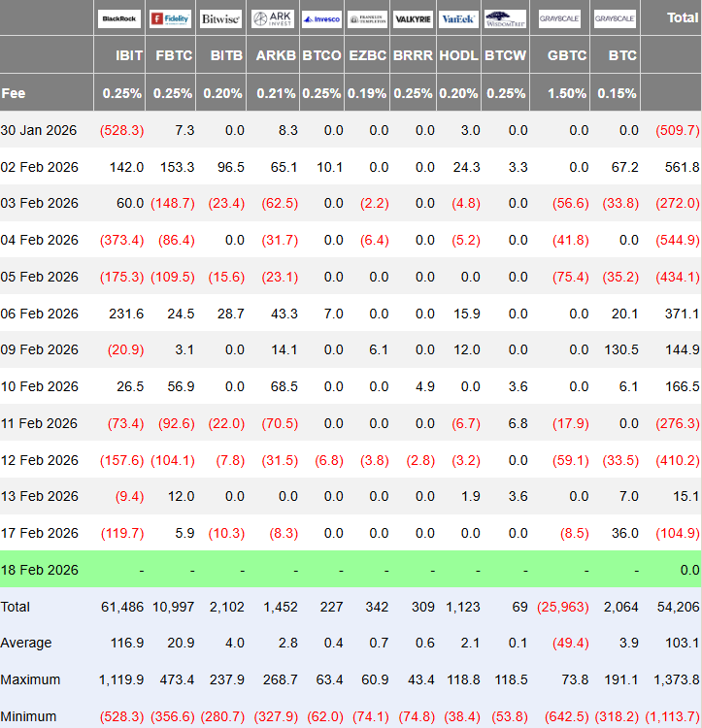The width and height of the screenshot is (702, 728).
Task: Click the GBTC fee 1.50%
Action: pos(569,93)
